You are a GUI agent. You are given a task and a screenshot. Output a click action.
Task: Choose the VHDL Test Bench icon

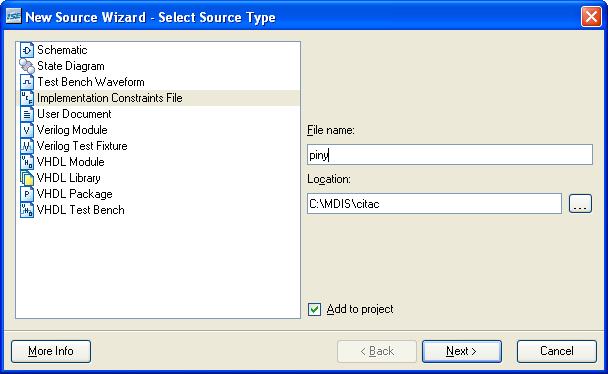[27, 210]
